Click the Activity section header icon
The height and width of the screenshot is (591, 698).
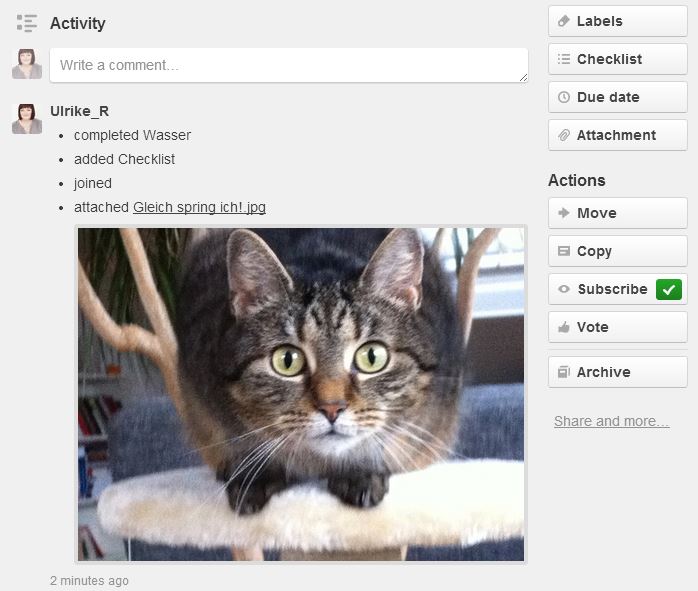coord(27,23)
